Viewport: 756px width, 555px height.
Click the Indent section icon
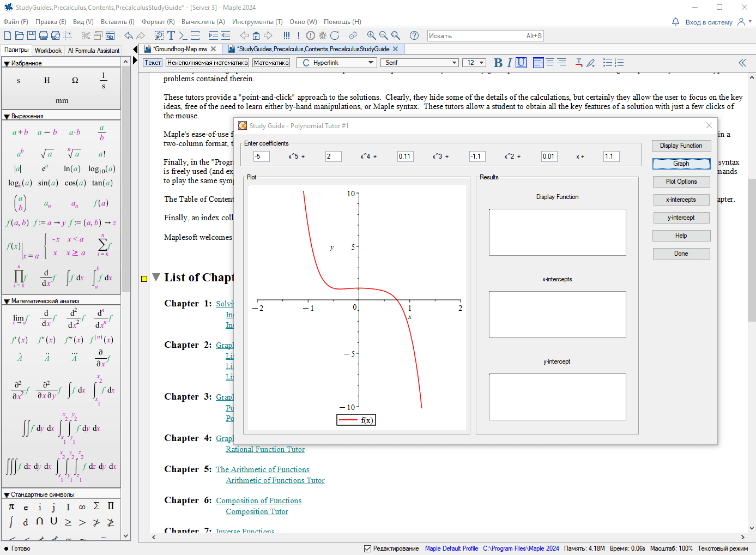tap(214, 35)
